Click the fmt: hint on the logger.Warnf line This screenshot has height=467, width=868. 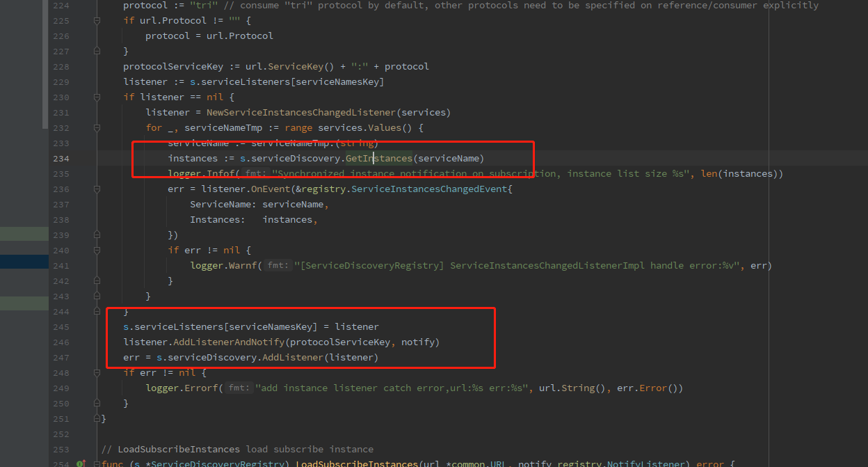pyautogui.click(x=279, y=266)
